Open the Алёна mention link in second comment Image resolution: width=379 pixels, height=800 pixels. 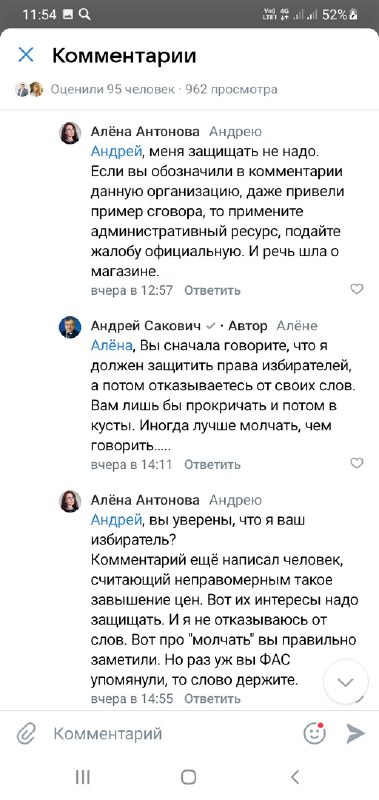112,345
